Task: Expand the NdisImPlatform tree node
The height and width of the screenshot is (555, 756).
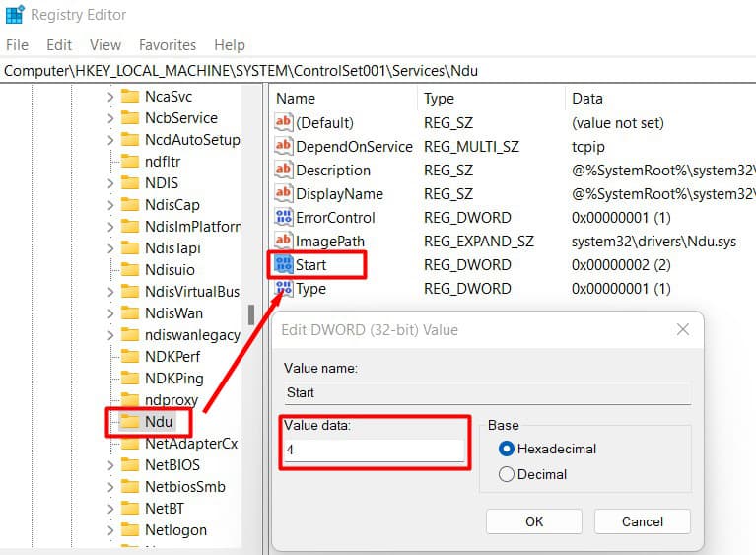Action: [x=110, y=227]
